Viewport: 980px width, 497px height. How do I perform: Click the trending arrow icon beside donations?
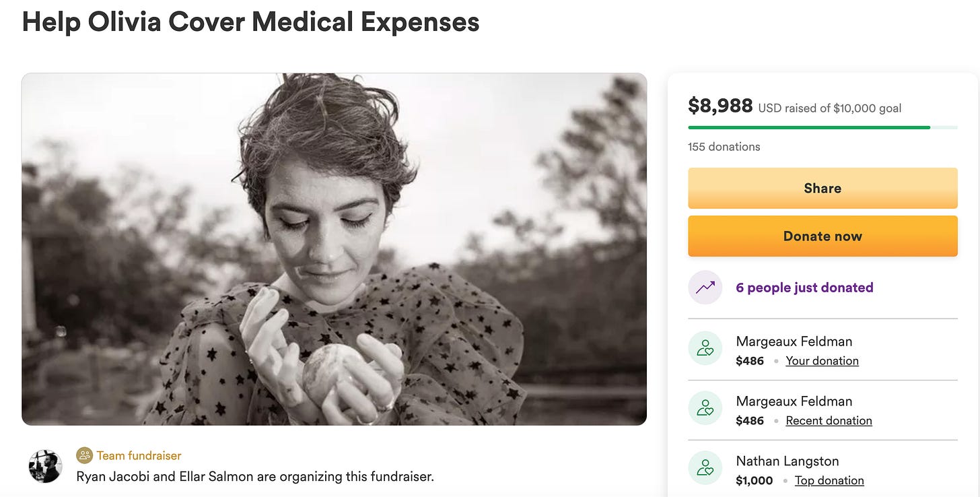[705, 288]
